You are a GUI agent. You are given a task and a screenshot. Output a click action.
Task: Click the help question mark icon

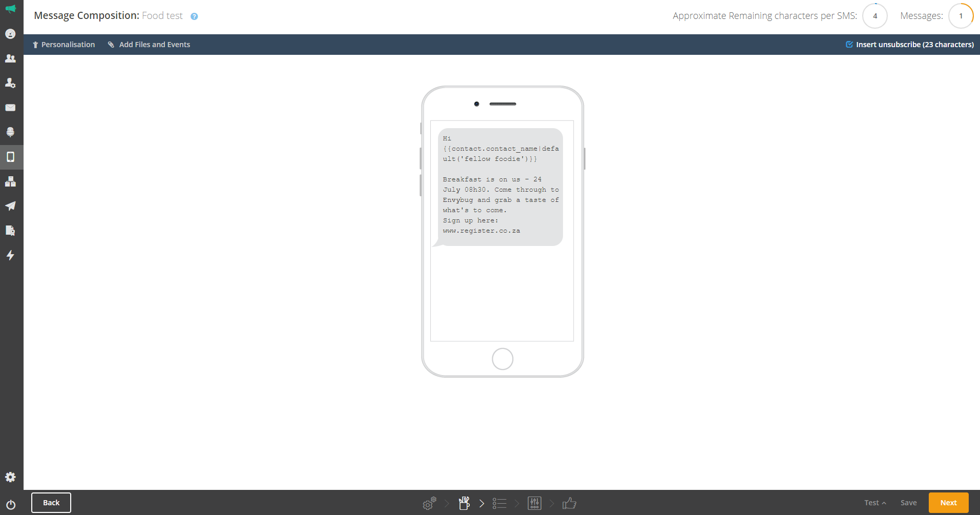pos(194,16)
